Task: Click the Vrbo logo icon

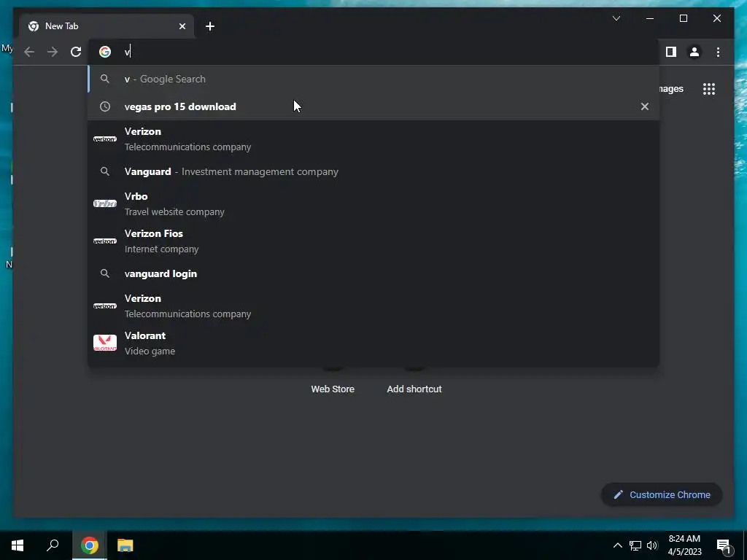Action: click(105, 204)
